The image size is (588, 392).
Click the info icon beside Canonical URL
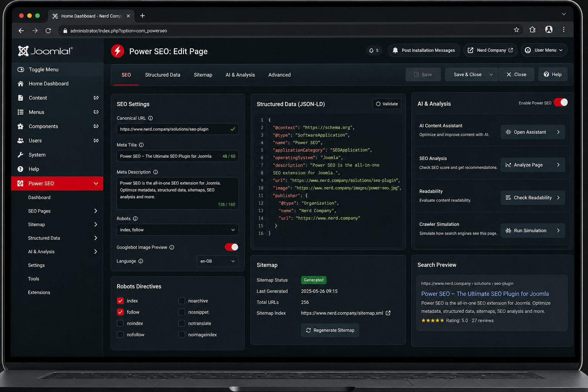[150, 118]
